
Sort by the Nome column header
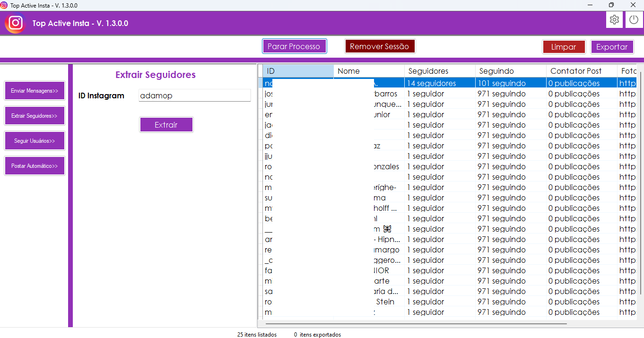tap(369, 71)
